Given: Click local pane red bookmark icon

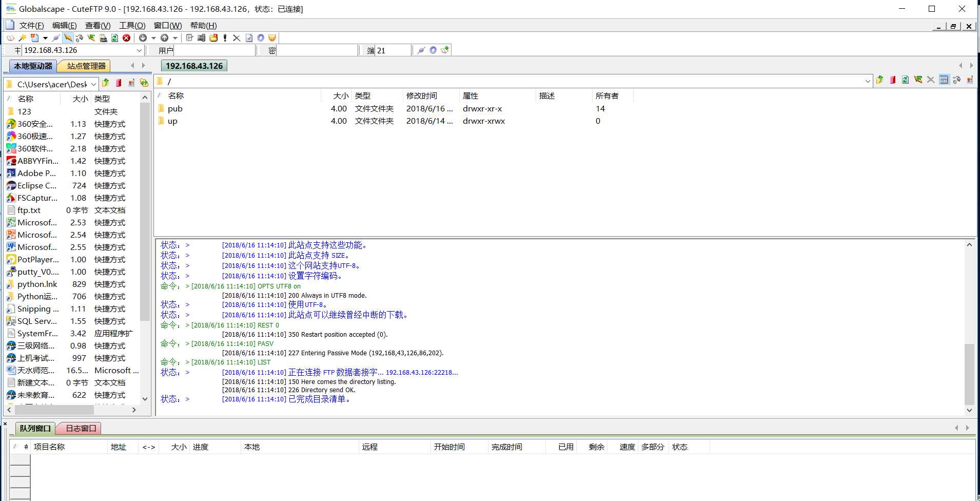Looking at the screenshot, I should click(x=119, y=83).
